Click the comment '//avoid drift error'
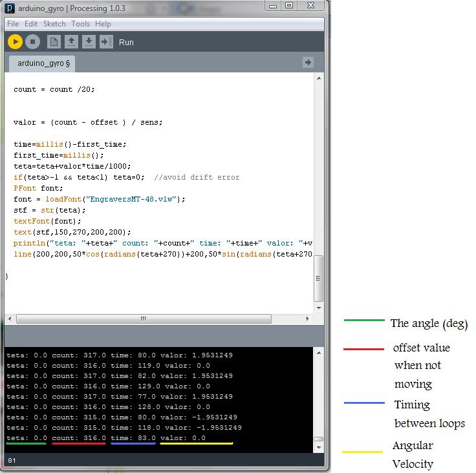 (197, 177)
